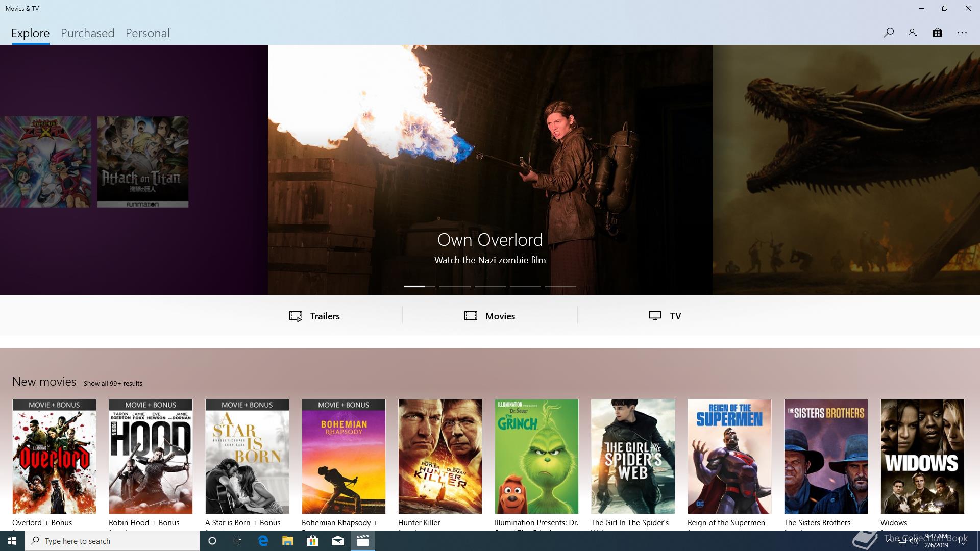This screenshot has width=980, height=551.
Task: Open the Attack on Titan poster
Action: pyautogui.click(x=142, y=162)
